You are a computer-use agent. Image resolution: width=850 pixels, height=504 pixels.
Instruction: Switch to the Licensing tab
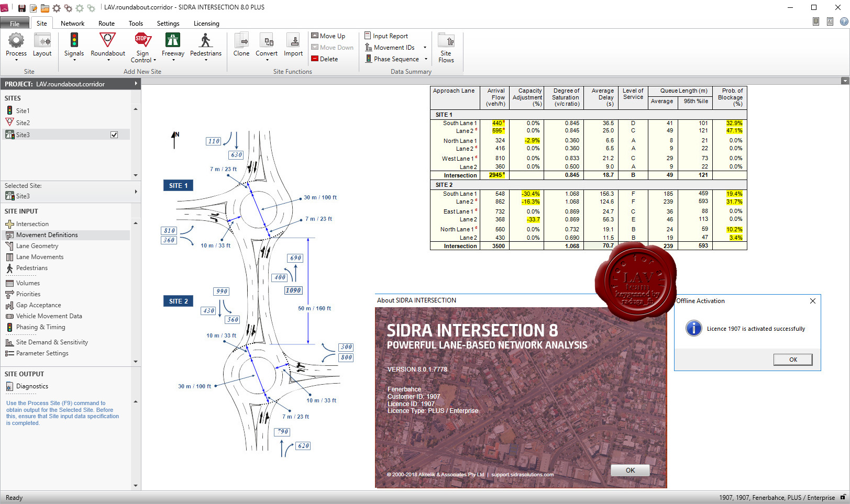206,24
